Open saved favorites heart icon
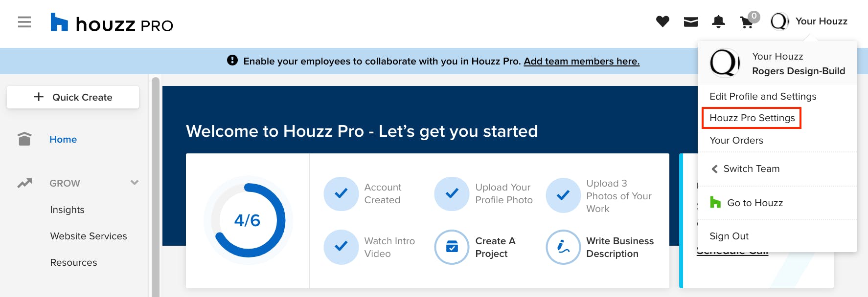The height and width of the screenshot is (297, 868). [x=662, y=21]
